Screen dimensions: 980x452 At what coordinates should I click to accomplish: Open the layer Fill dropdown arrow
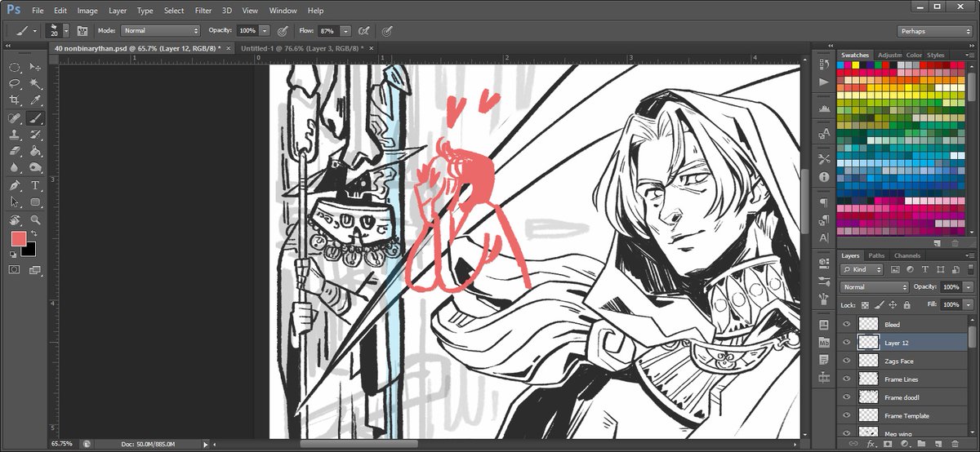[969, 304]
